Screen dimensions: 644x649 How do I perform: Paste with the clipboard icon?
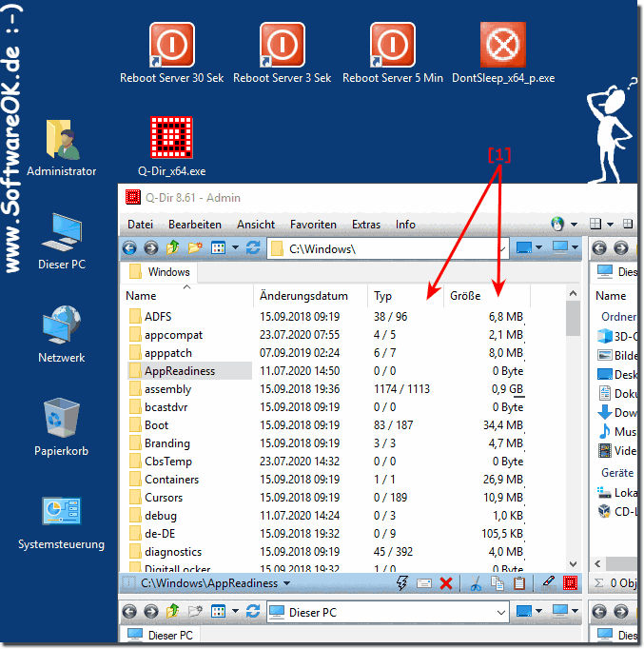(519, 583)
